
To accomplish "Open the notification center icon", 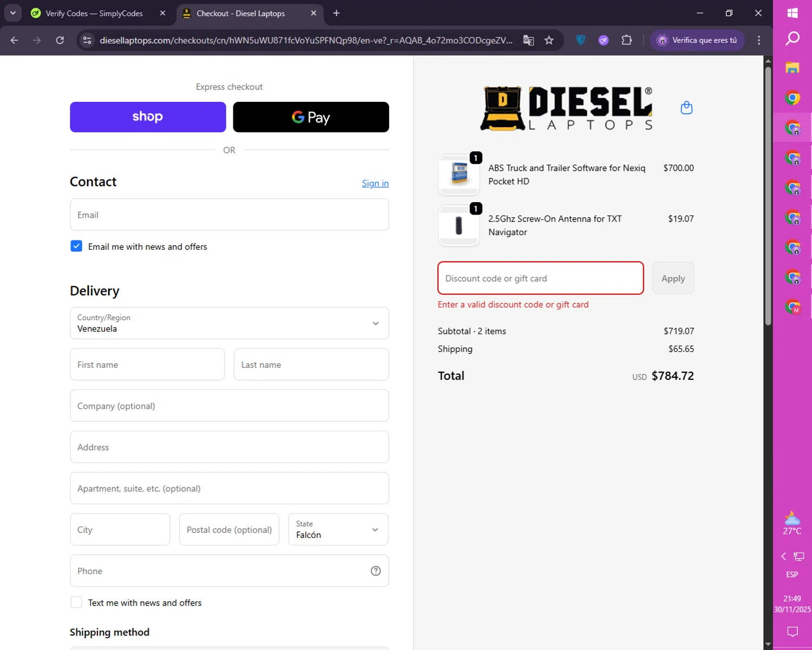I will tap(793, 632).
